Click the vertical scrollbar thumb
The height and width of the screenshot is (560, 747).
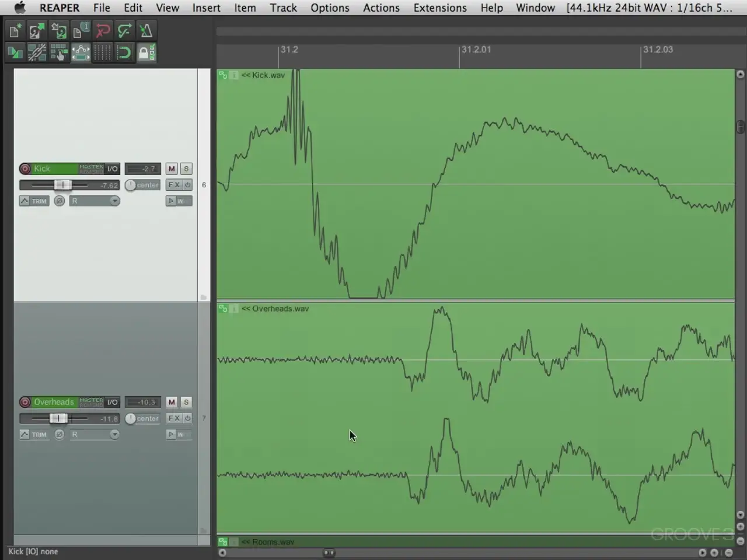tap(741, 126)
